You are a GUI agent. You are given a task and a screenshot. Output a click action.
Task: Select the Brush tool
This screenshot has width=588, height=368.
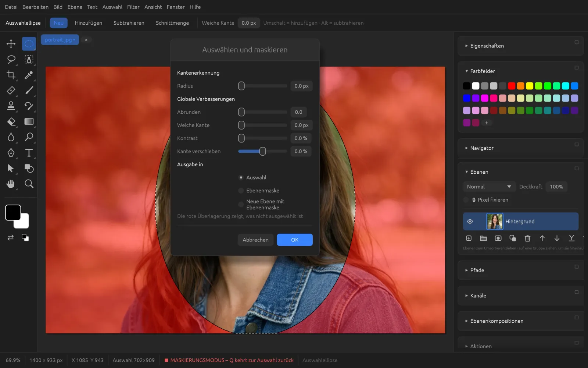[29, 91]
